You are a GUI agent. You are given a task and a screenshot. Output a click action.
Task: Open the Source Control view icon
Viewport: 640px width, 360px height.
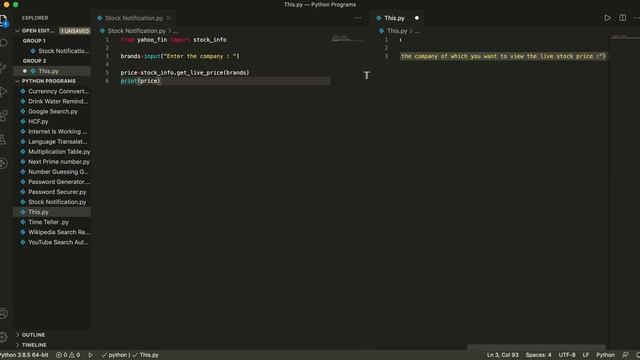(4, 68)
